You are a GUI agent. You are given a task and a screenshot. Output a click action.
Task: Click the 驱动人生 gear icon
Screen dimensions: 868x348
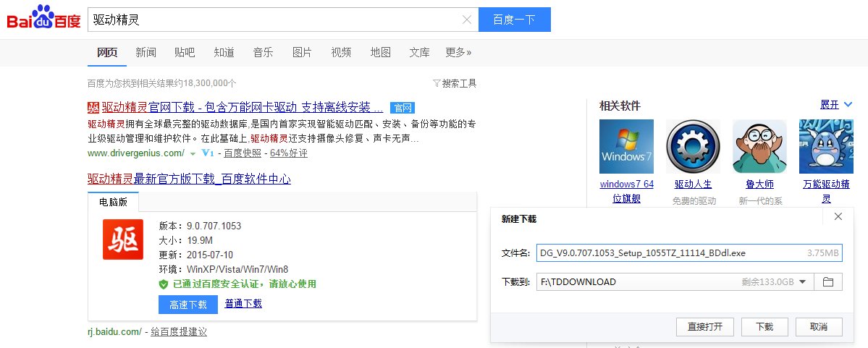(x=693, y=147)
